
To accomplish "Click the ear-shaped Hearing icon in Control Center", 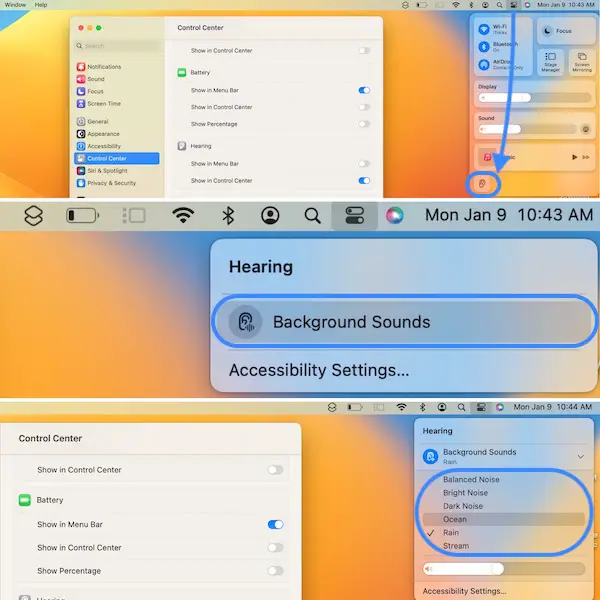I will tap(483, 184).
